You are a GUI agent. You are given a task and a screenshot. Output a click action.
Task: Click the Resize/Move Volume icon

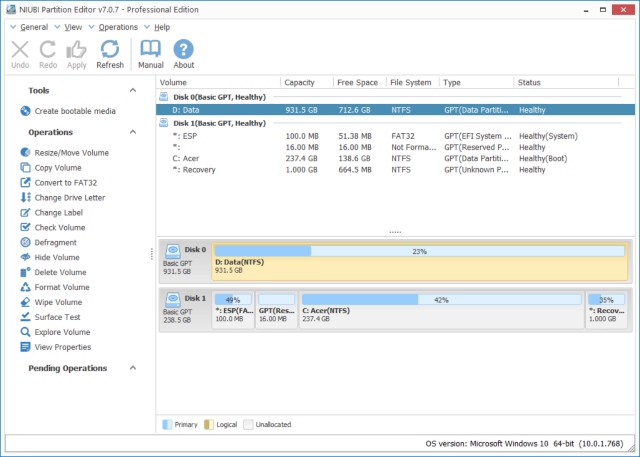(25, 153)
